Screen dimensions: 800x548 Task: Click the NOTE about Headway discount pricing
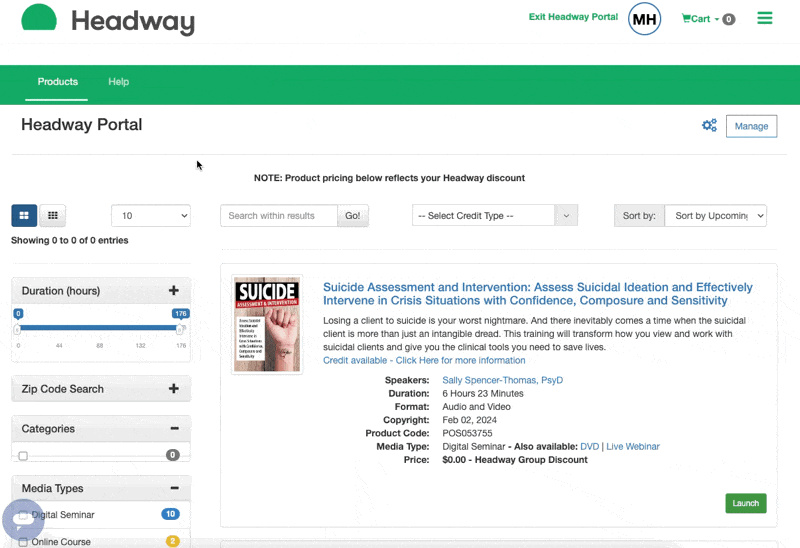389,178
